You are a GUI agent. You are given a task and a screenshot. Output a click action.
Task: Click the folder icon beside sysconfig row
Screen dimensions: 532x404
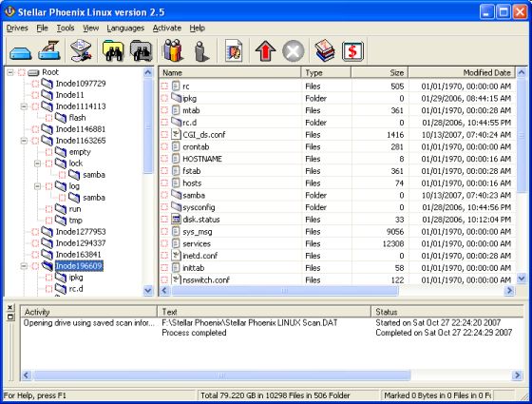point(177,206)
